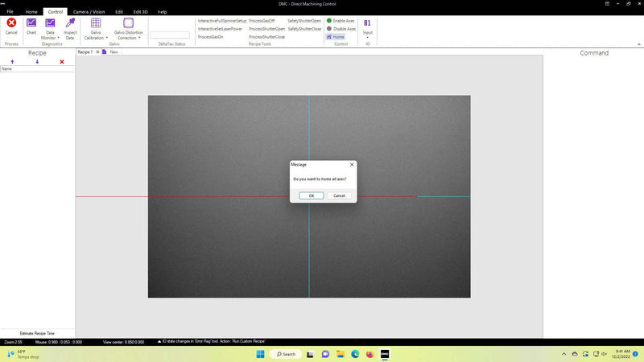
Task: Click SafetyShutterClose recipe tool
Action: click(304, 29)
